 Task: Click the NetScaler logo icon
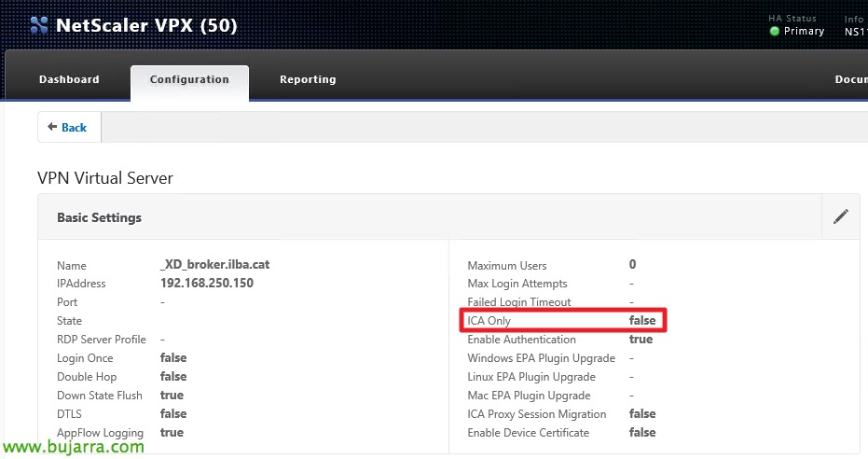click(39, 25)
